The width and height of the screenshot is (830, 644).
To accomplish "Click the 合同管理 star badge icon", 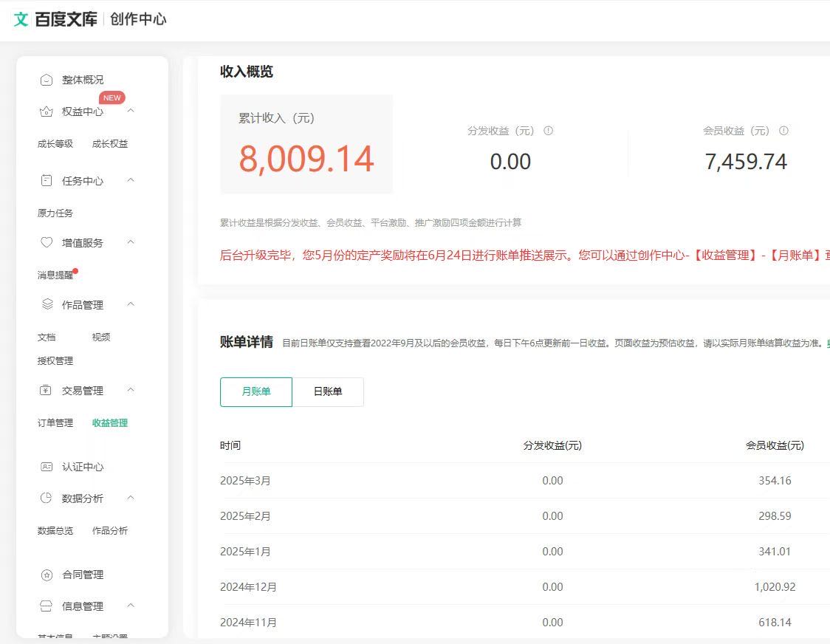I will (x=47, y=575).
